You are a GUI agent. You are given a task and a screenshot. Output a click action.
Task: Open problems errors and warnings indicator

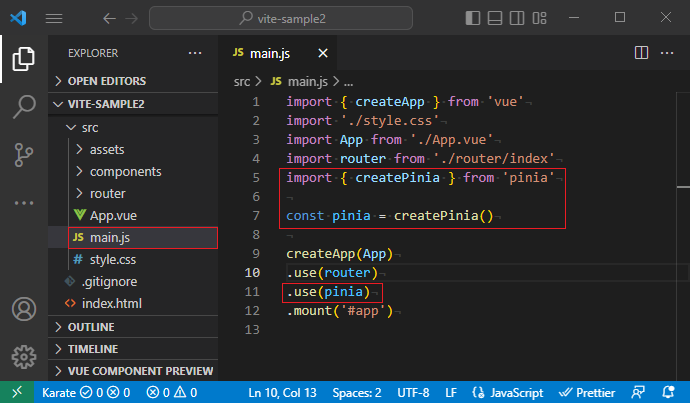172,392
